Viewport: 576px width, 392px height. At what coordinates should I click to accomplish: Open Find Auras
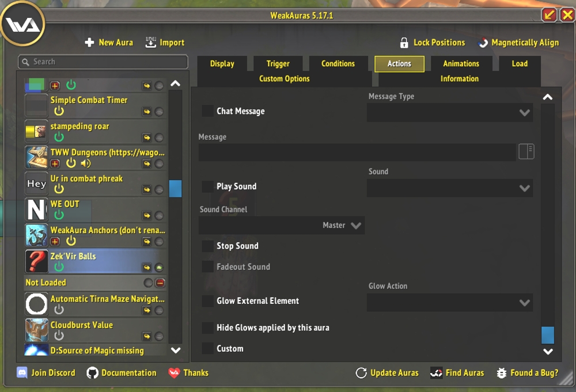coord(457,373)
